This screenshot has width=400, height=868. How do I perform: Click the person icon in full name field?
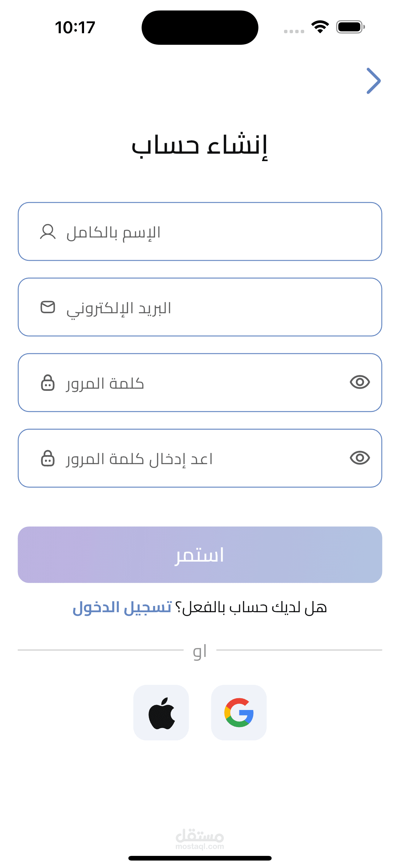tap(47, 232)
